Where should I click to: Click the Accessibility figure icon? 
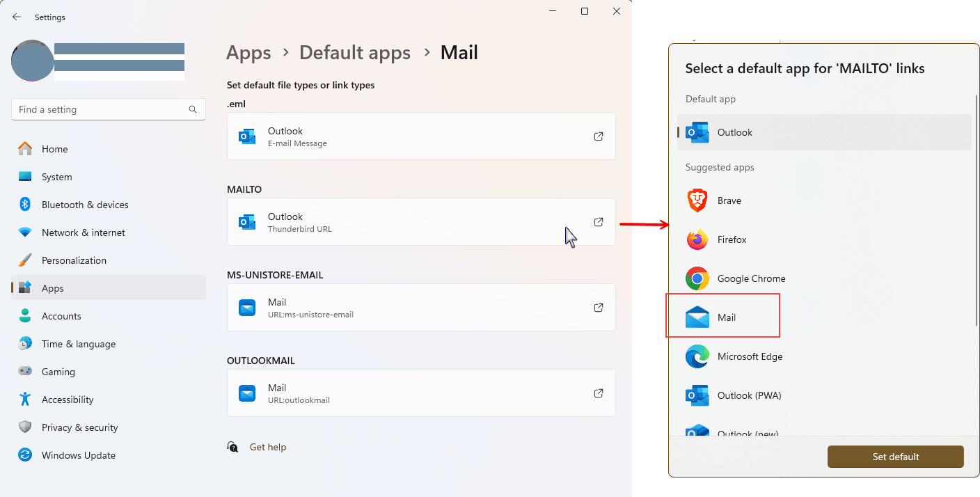click(x=25, y=400)
